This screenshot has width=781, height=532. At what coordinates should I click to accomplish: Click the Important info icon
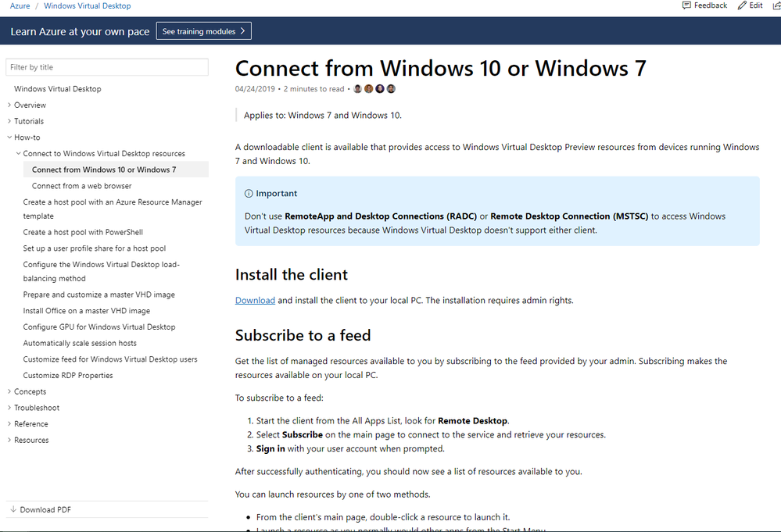(x=249, y=194)
